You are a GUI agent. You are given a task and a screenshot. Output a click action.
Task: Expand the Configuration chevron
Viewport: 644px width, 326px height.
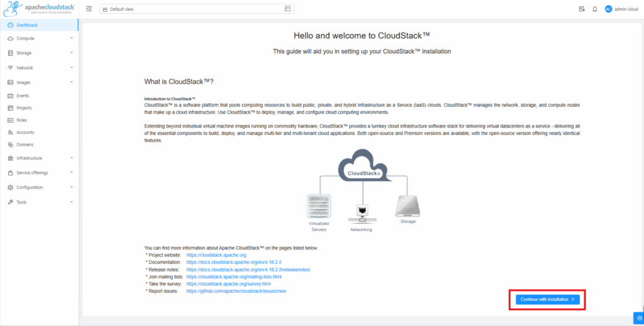[72, 187]
